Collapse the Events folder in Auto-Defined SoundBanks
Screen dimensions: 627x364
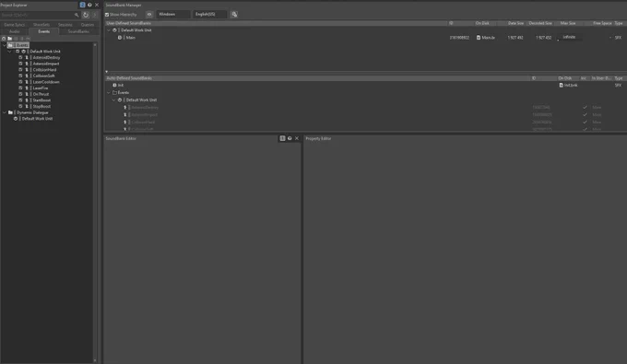point(109,92)
